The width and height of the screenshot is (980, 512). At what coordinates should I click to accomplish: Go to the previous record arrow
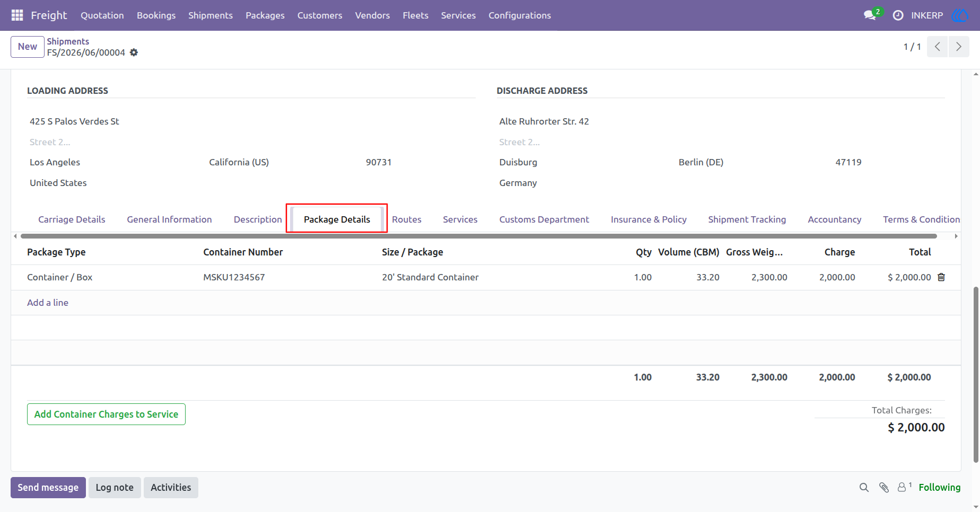click(937, 47)
